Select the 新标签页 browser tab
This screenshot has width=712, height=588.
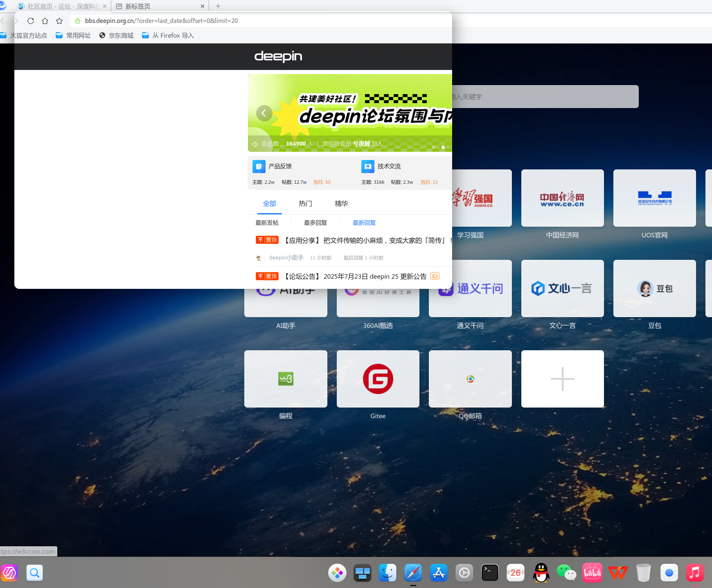click(x=160, y=6)
